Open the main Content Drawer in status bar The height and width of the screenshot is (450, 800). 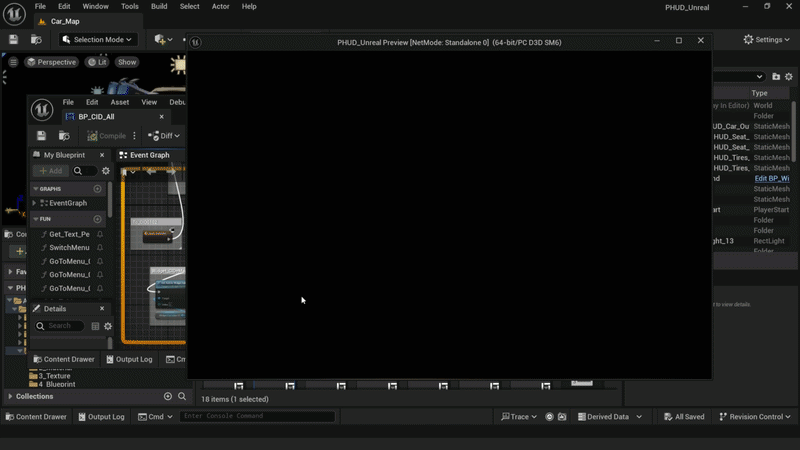tap(36, 417)
